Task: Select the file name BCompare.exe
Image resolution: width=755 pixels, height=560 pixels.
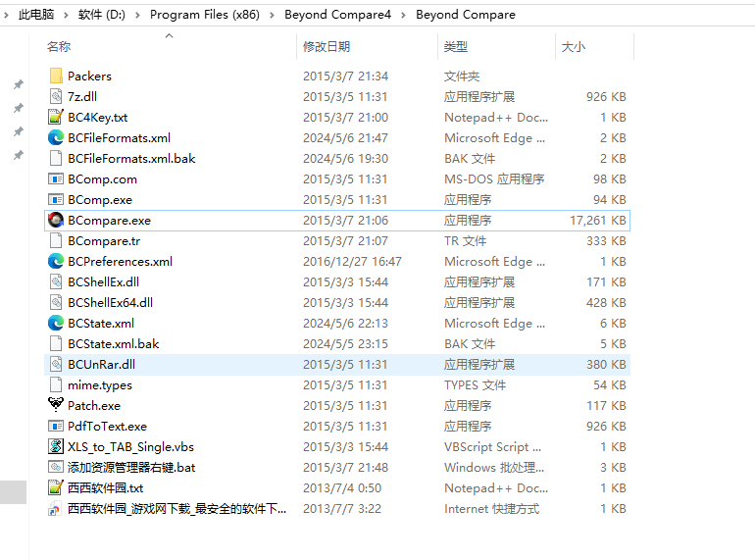Action: click(x=109, y=221)
